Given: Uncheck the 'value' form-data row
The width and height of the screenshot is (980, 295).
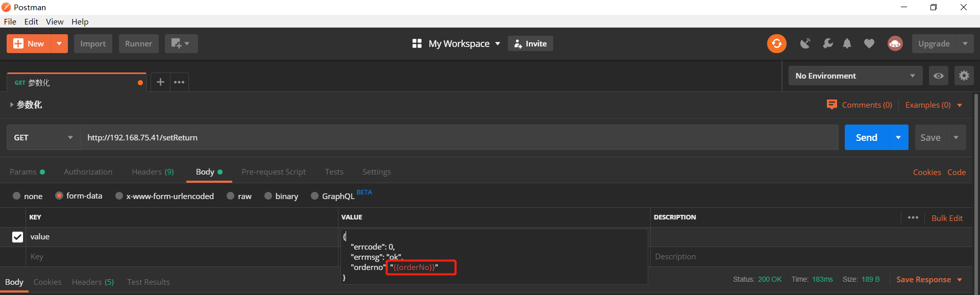Looking at the screenshot, I should (17, 237).
